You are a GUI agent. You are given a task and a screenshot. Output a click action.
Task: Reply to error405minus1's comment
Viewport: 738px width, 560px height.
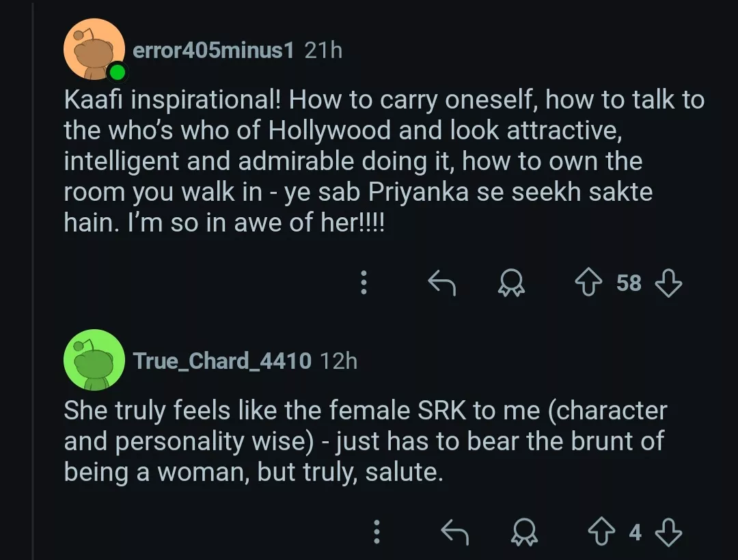pyautogui.click(x=441, y=283)
